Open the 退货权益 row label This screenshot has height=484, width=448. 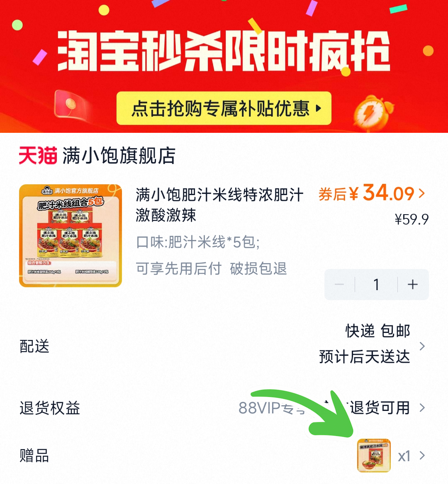pos(50,408)
